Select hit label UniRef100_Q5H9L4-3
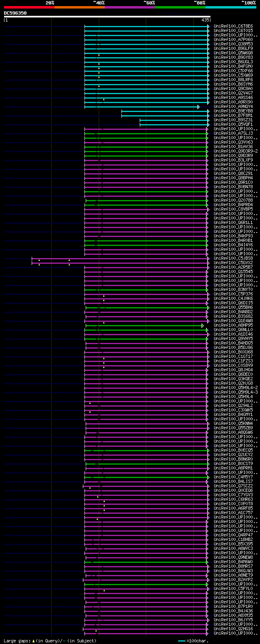The width and height of the screenshot is (260, 644). (x=236, y=392)
